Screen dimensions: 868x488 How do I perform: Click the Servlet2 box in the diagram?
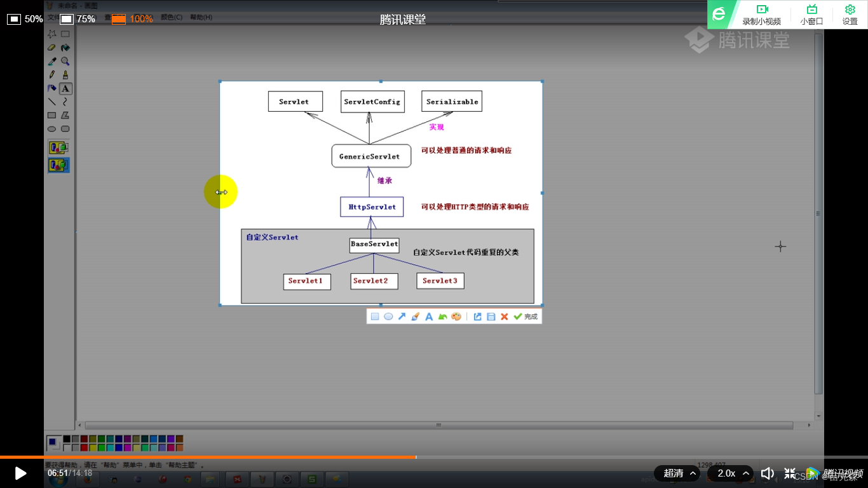[x=374, y=281]
